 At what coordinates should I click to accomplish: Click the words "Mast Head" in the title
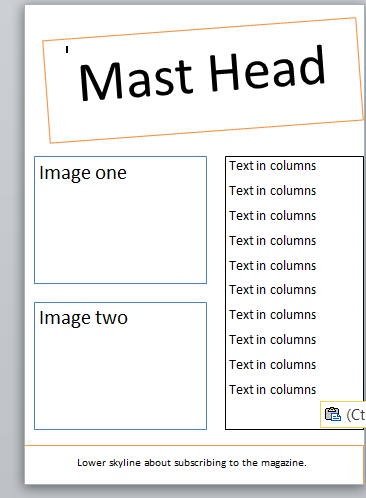202,73
